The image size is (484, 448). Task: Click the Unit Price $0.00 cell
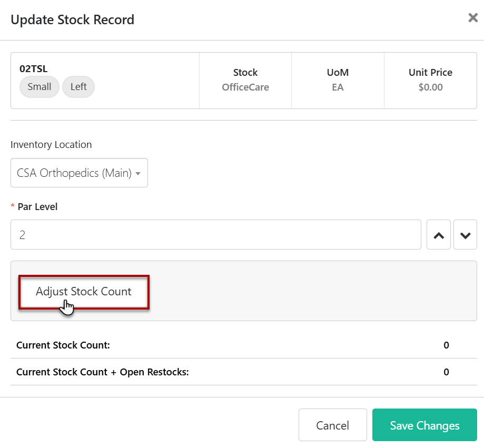[430, 80]
